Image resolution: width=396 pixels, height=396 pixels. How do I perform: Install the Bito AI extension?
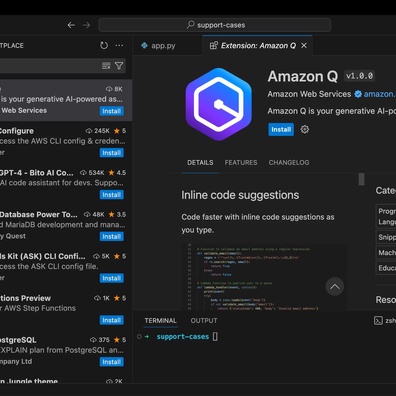[x=112, y=195]
